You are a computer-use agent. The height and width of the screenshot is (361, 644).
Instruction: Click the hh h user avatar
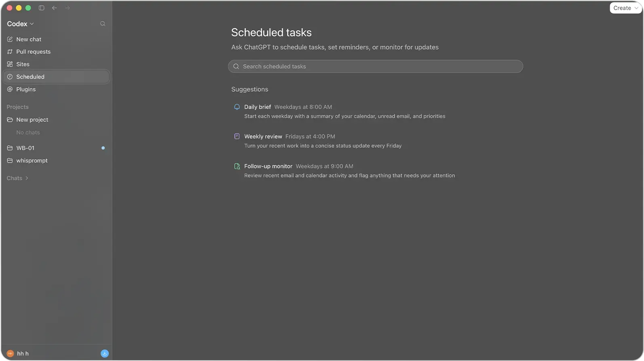click(11, 354)
